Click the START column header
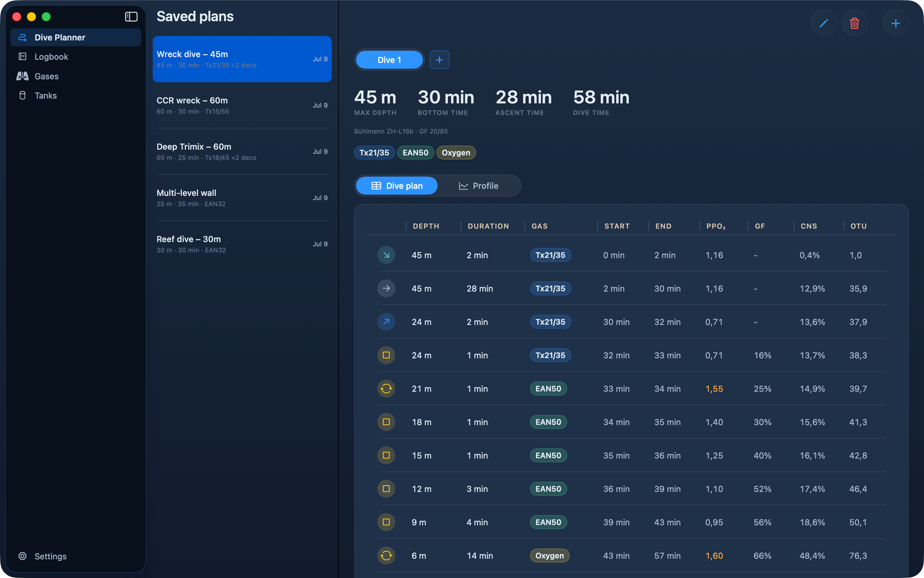 (x=617, y=226)
